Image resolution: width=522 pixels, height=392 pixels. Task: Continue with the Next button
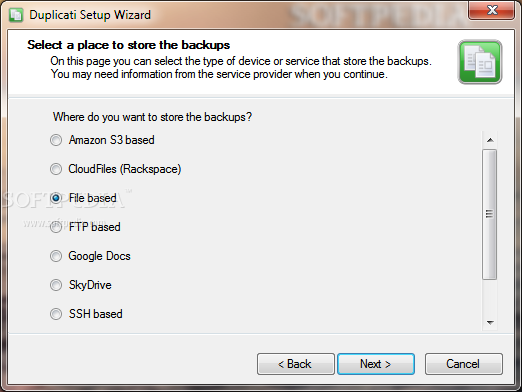coord(376,364)
